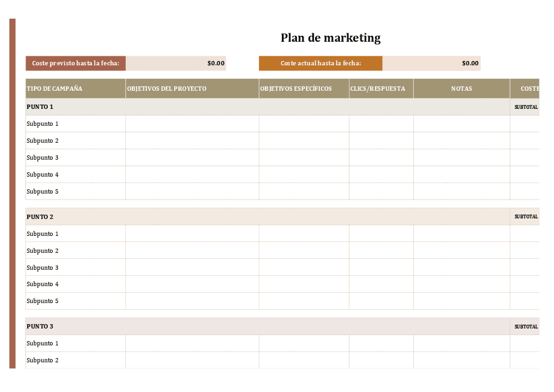Select the $0.00 value beside Coste previsto
Screen dimensions: 554x392
click(x=215, y=63)
